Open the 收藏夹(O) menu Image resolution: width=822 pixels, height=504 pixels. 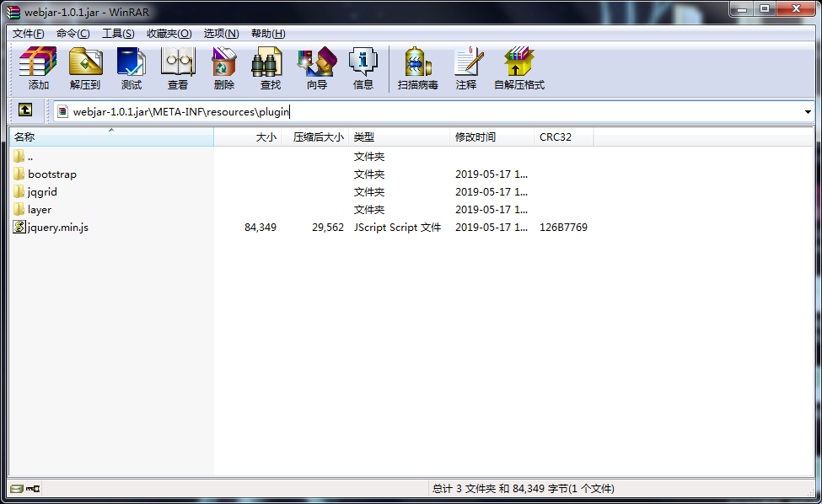point(169,34)
